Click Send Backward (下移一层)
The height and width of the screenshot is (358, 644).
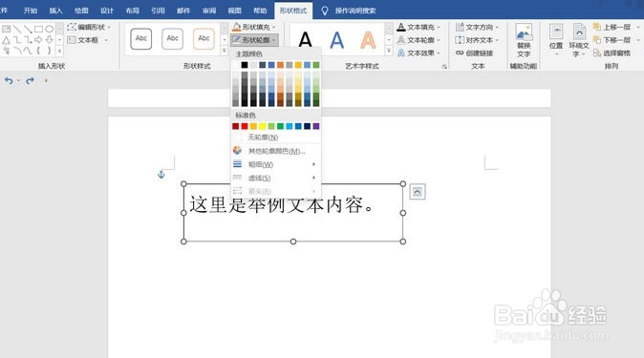click(x=612, y=40)
